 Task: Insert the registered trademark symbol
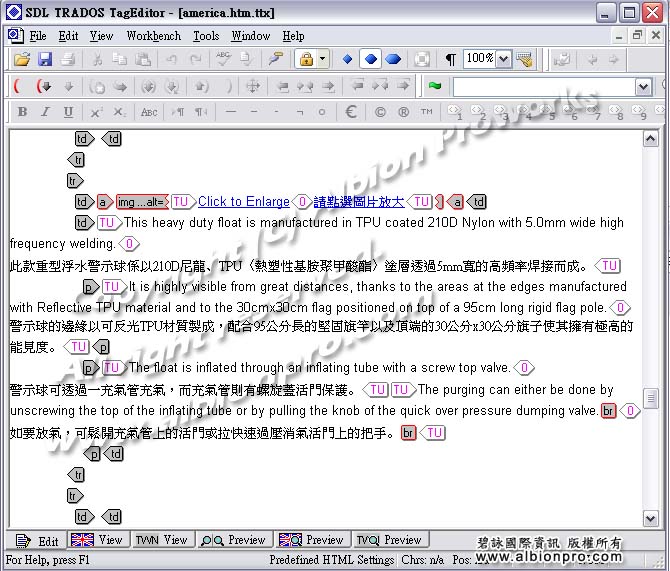pos(403,112)
